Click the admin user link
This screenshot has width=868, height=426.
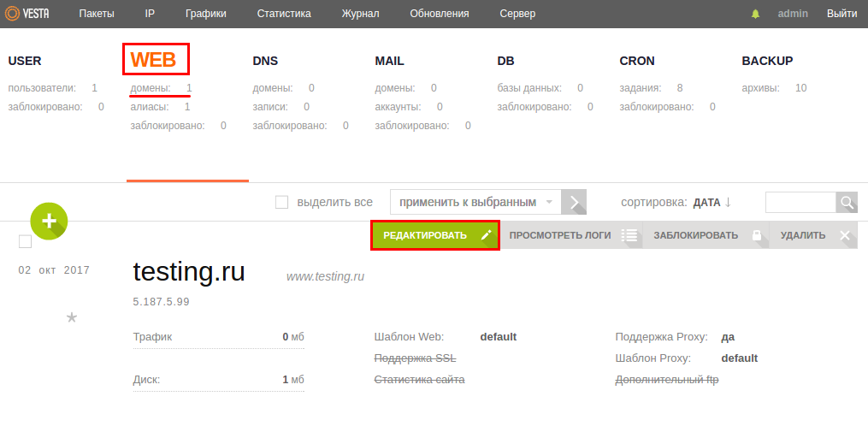(x=793, y=14)
